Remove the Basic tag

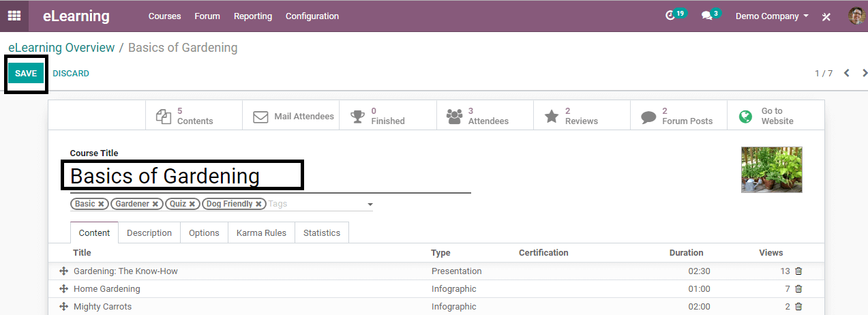coord(101,204)
